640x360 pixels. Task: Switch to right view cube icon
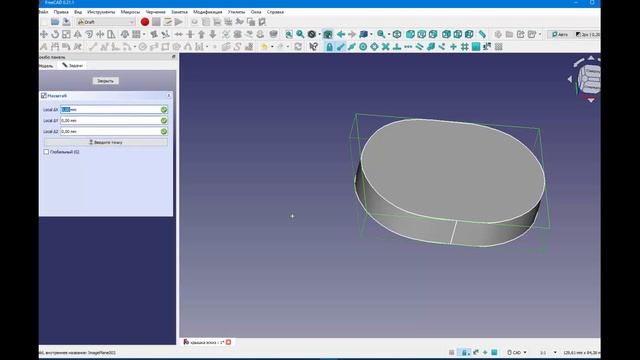pyautogui.click(x=433, y=35)
